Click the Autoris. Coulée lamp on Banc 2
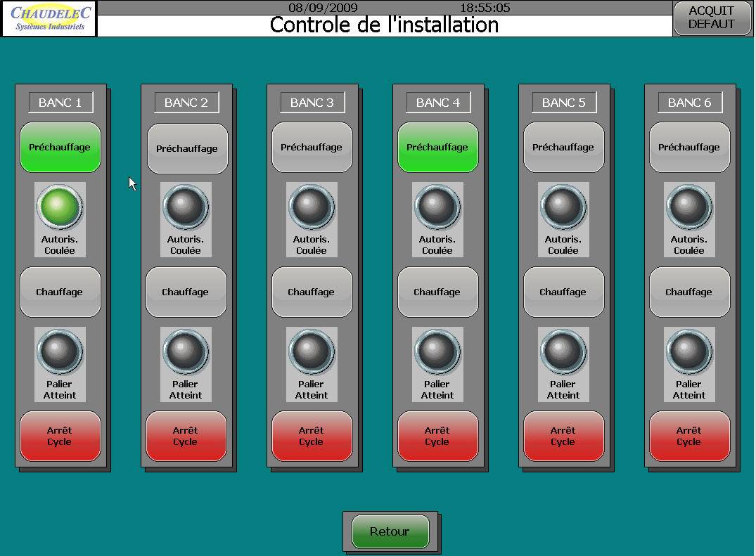 click(186, 207)
